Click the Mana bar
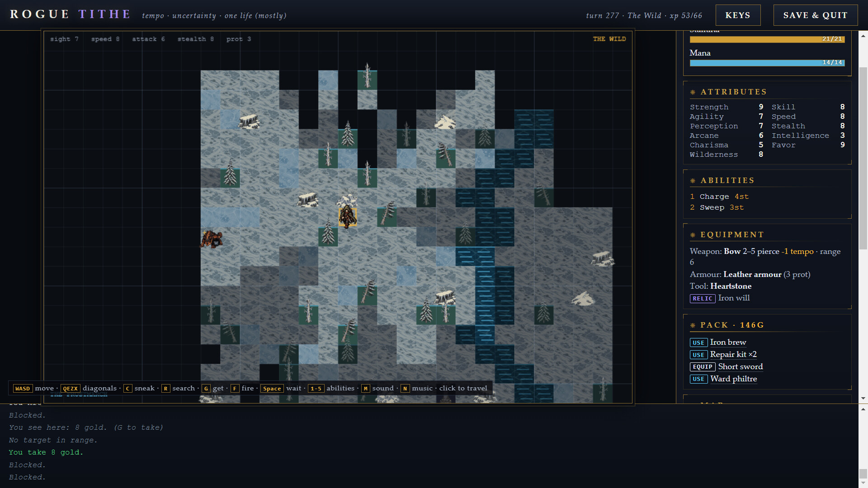 click(x=767, y=63)
